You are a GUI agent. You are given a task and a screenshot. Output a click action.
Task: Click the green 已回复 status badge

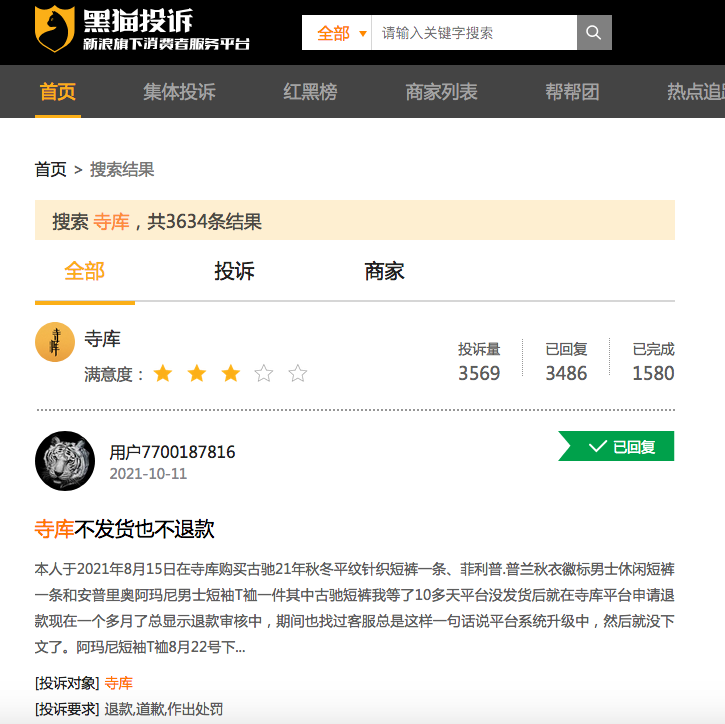pos(616,446)
